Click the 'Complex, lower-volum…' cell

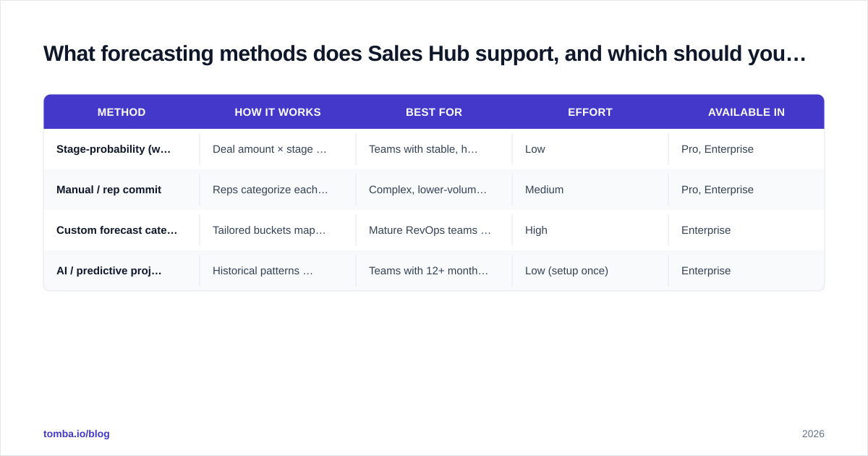(434, 190)
